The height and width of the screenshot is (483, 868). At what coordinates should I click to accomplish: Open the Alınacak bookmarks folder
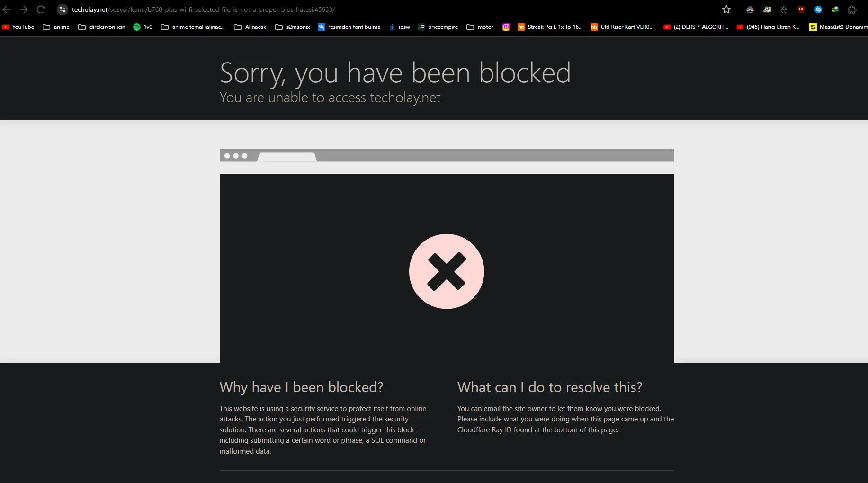[x=251, y=27]
